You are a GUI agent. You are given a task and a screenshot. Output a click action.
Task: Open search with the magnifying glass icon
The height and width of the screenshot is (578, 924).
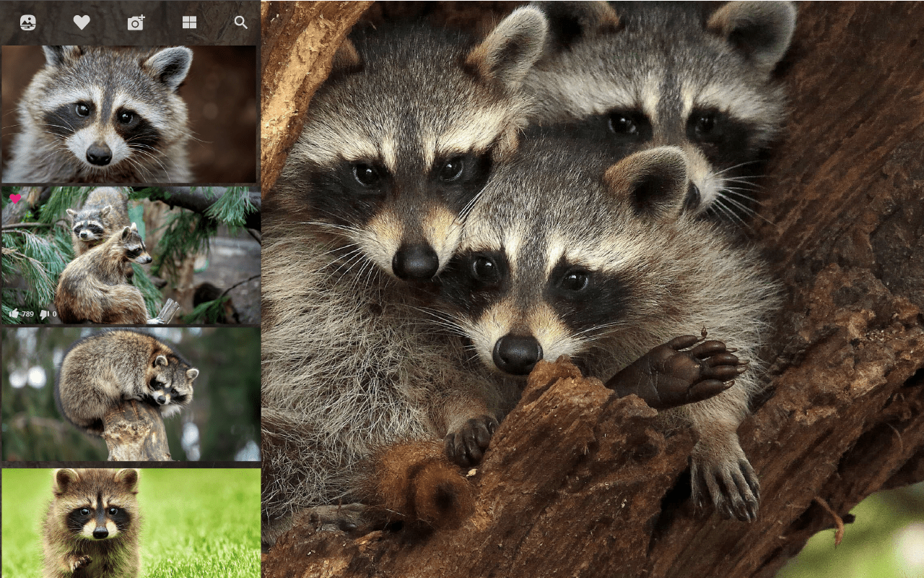click(x=241, y=22)
